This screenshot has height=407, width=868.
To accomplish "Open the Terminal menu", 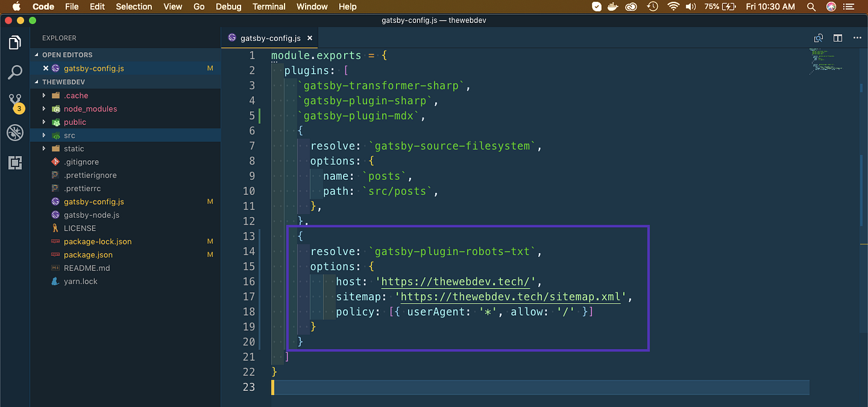I will click(x=269, y=7).
